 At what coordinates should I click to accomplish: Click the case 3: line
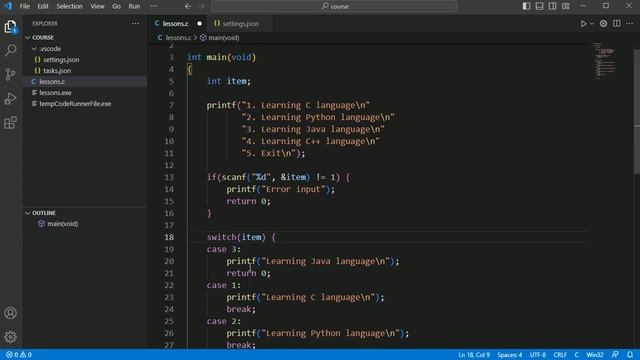tap(224, 249)
